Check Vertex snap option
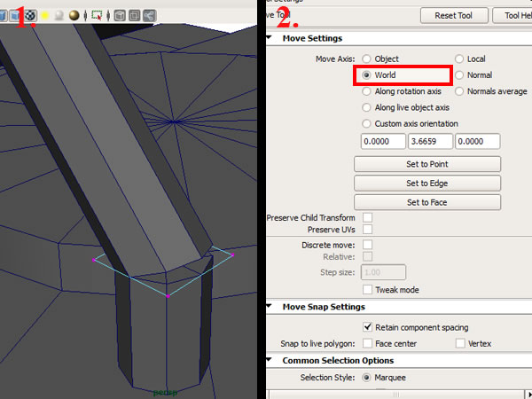The height and width of the screenshot is (399, 532). 460,343
